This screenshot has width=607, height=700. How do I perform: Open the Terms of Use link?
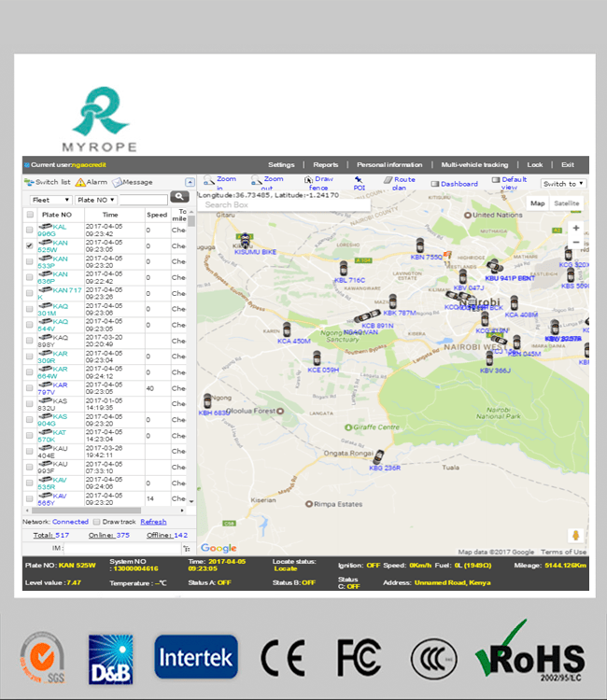pyautogui.click(x=563, y=552)
